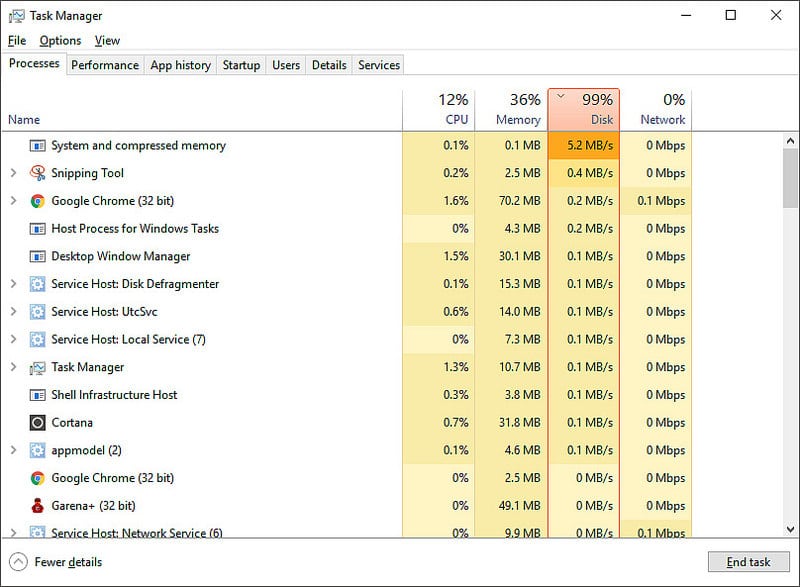
Task: Click the Network Service (6) gear icon
Action: pyautogui.click(x=37, y=532)
